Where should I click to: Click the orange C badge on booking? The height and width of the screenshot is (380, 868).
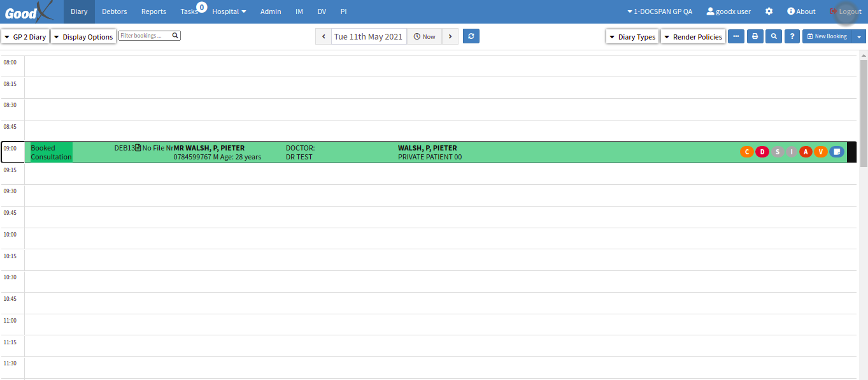tap(747, 152)
